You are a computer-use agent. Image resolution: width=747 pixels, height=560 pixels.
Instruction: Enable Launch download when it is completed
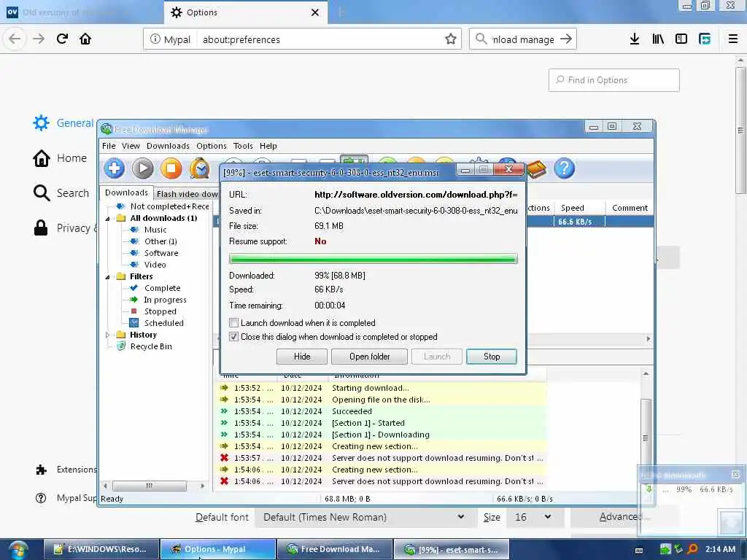[x=234, y=323]
